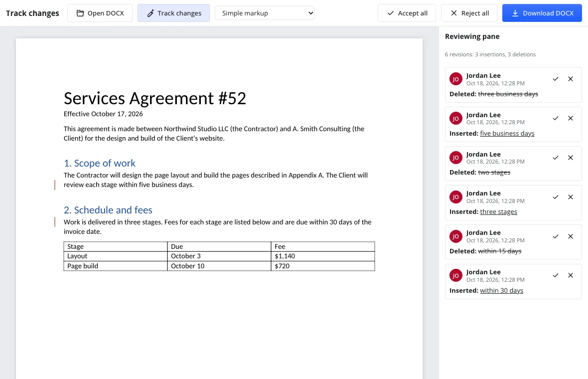Click the 'Stage' table header cell
This screenshot has height=379, width=588.
(116, 246)
